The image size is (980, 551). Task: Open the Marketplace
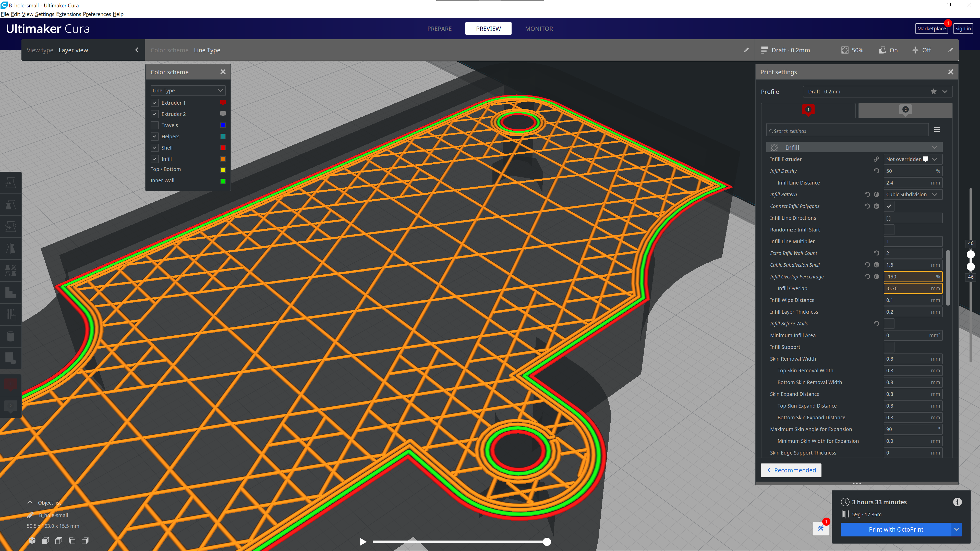(x=931, y=29)
